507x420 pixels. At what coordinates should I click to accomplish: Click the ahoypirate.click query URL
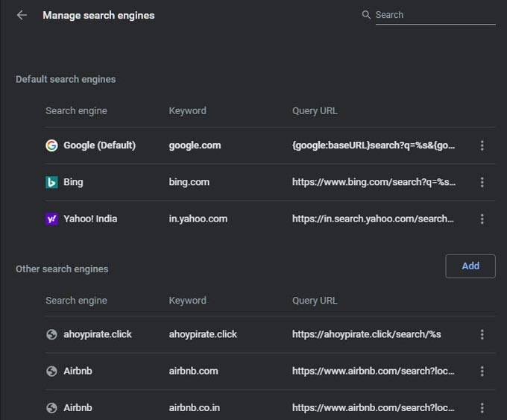(x=366, y=334)
